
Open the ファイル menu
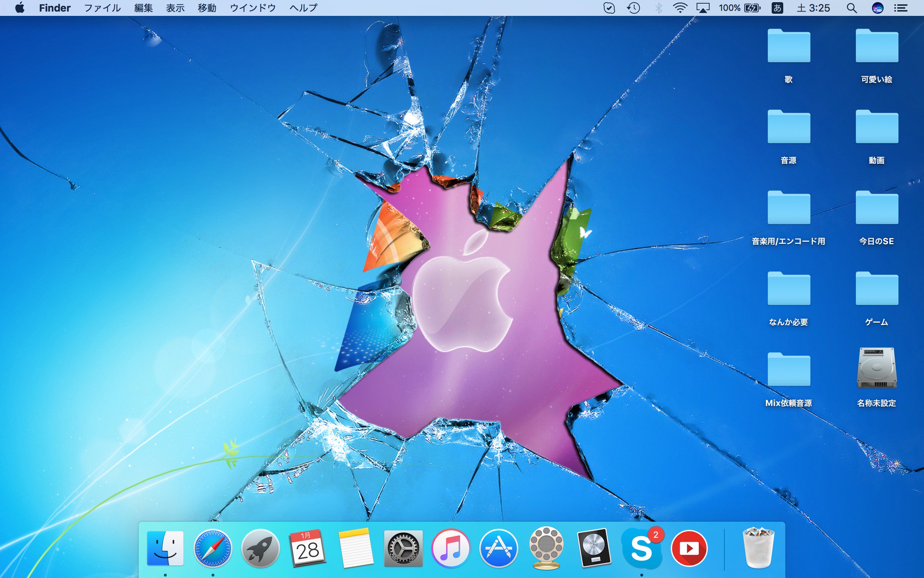pyautogui.click(x=103, y=8)
